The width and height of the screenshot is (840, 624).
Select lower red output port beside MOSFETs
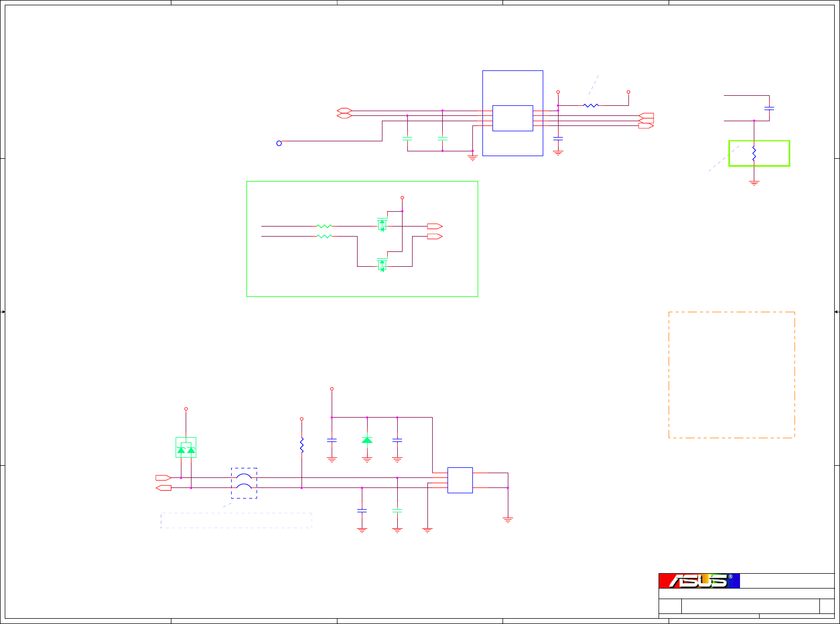pos(435,237)
